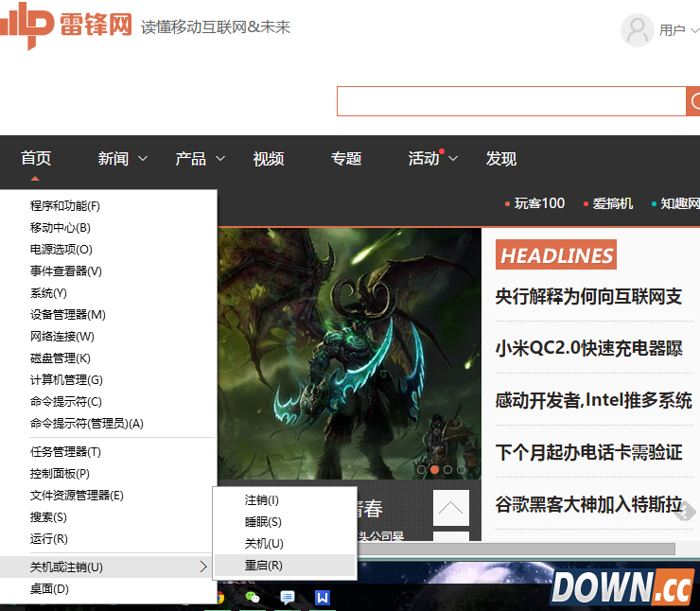The image size is (700, 611).
Task: Open the 视频 navigation tab
Action: coord(269,159)
